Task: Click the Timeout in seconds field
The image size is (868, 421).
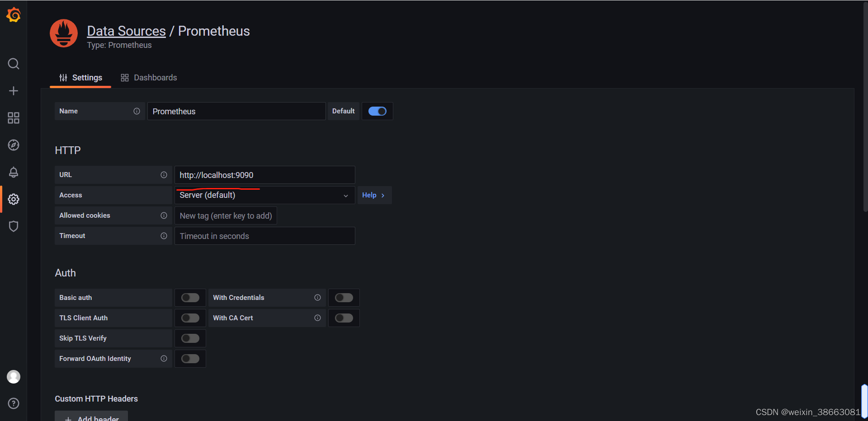Action: [265, 236]
